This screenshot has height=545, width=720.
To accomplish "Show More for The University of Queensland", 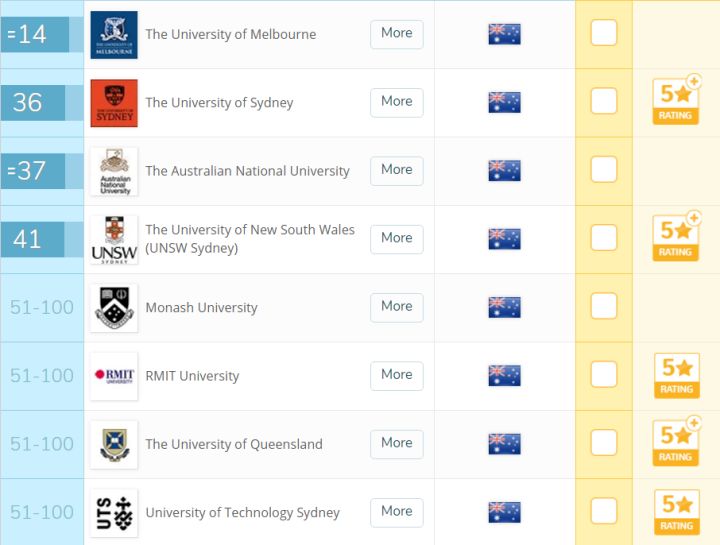I will coord(397,444).
